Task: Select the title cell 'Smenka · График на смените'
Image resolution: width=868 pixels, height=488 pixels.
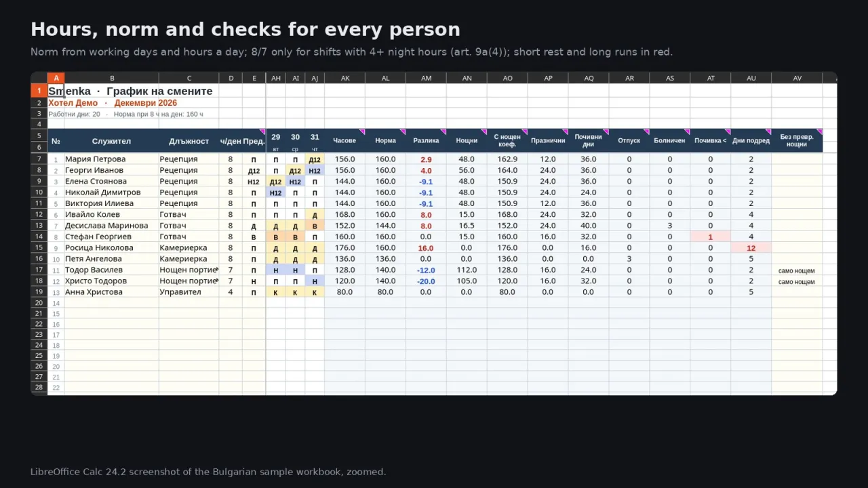Action: click(130, 91)
